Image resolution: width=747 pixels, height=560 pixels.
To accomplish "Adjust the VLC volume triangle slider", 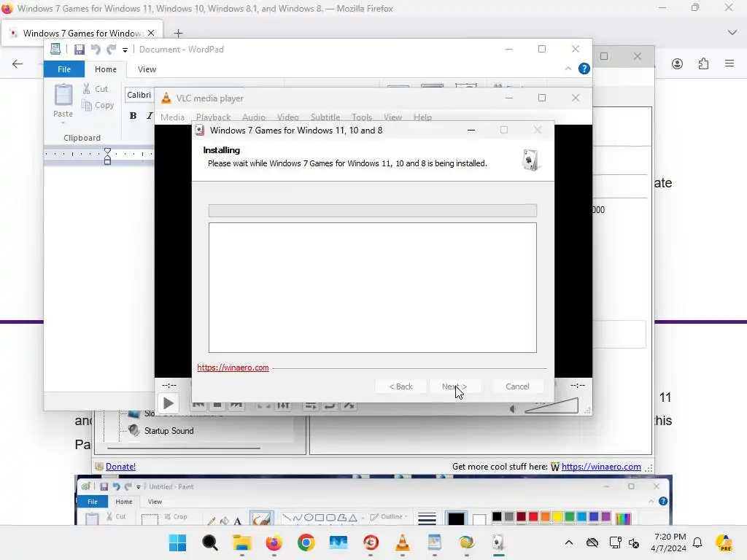I will click(551, 405).
